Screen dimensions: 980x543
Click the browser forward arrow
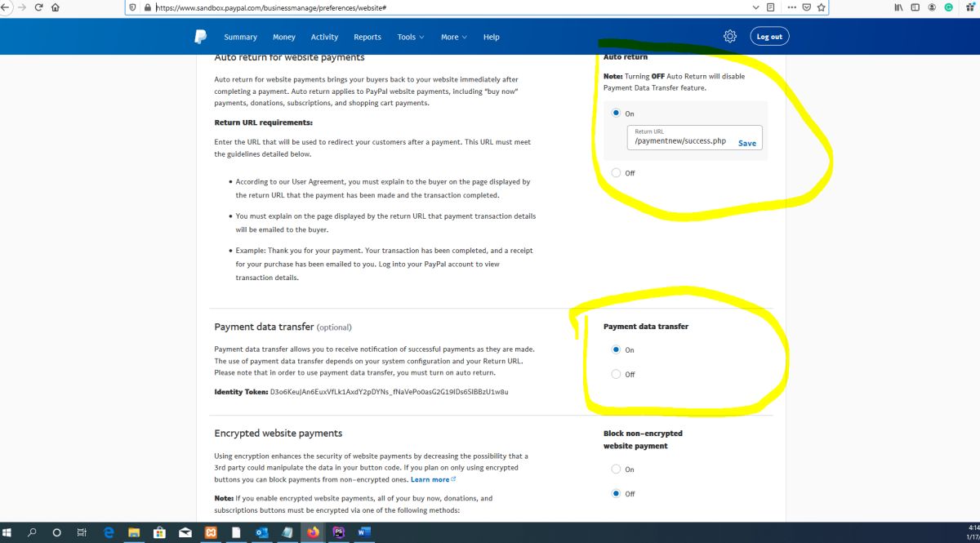click(21, 7)
